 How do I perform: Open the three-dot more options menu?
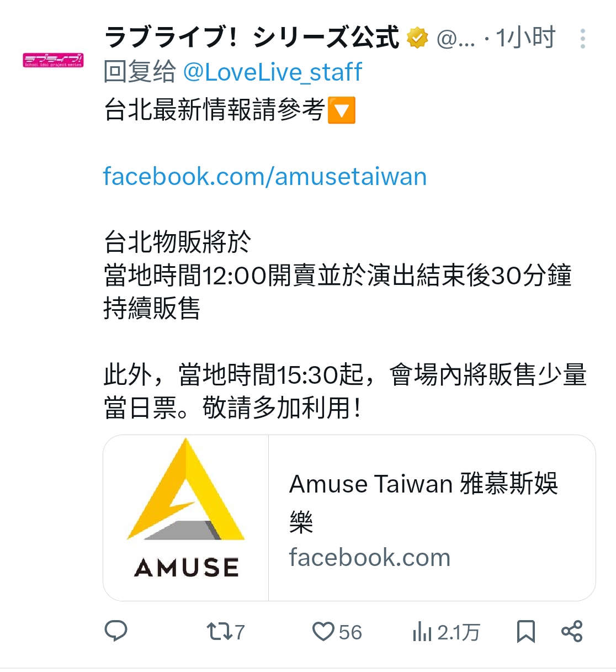pos(583,39)
